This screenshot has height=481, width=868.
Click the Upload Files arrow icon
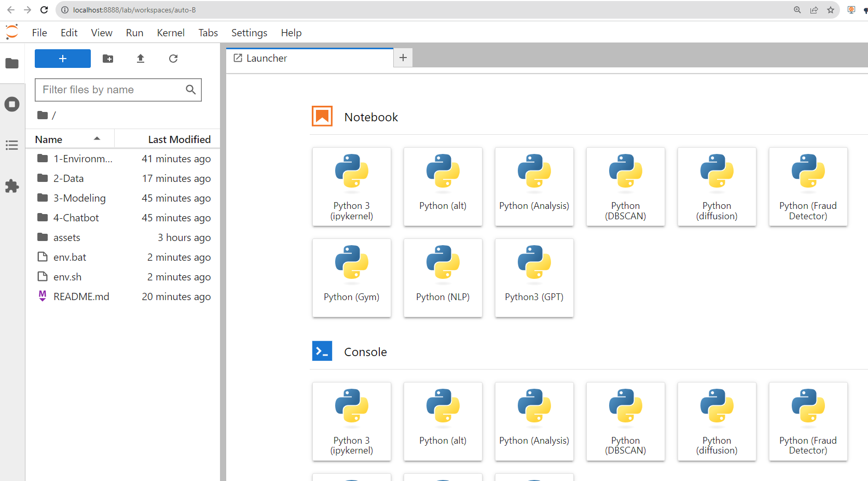tap(141, 59)
